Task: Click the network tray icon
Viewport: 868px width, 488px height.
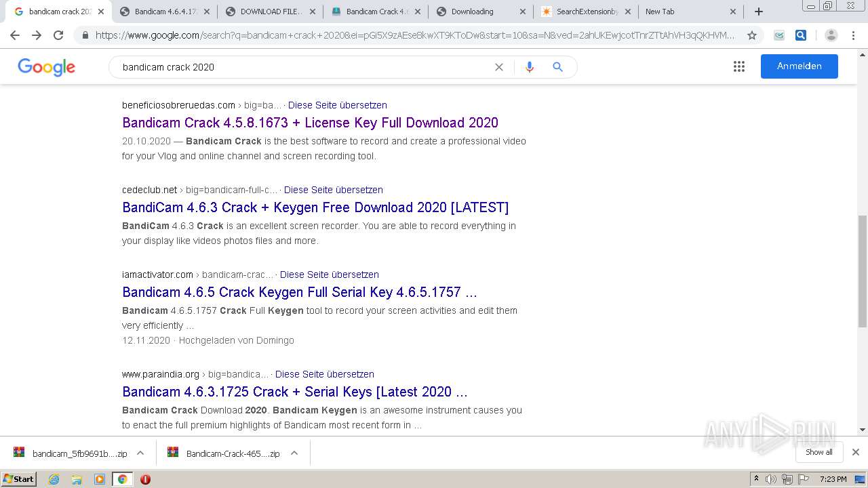Action: (x=787, y=479)
